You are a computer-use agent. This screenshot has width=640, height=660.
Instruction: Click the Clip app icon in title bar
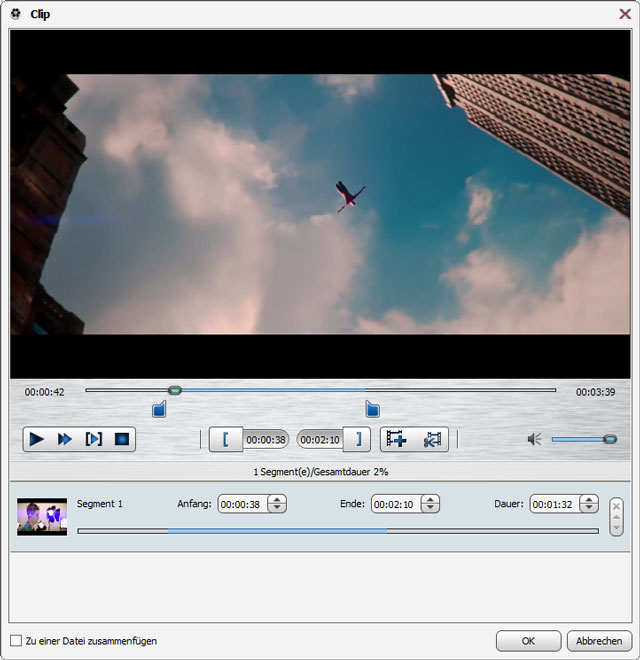16,14
